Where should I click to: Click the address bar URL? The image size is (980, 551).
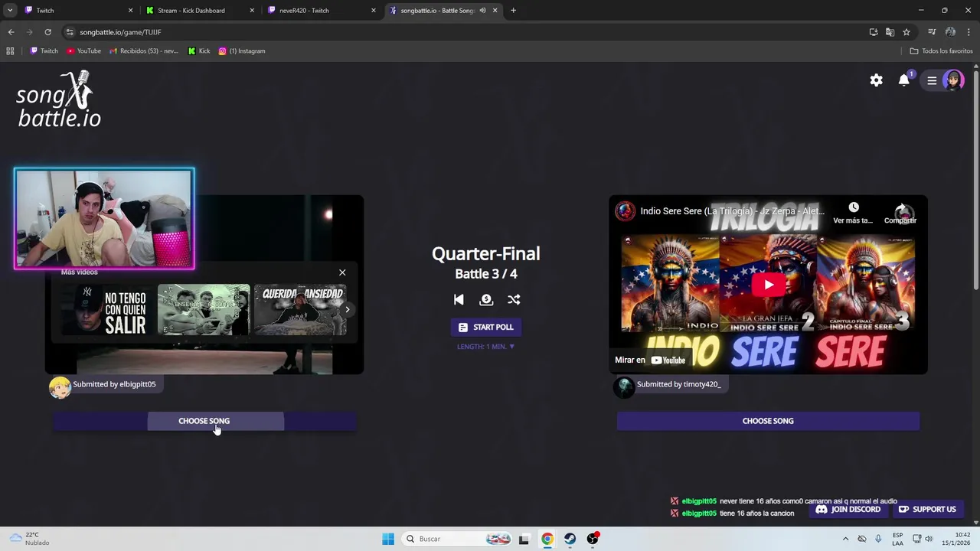[x=120, y=32]
